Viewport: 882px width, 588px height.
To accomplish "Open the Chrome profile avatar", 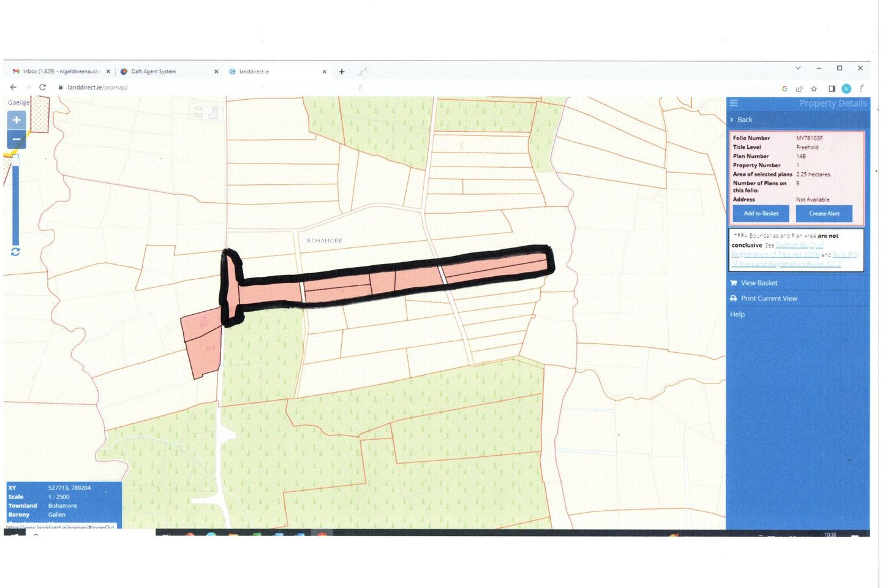I will tap(846, 89).
